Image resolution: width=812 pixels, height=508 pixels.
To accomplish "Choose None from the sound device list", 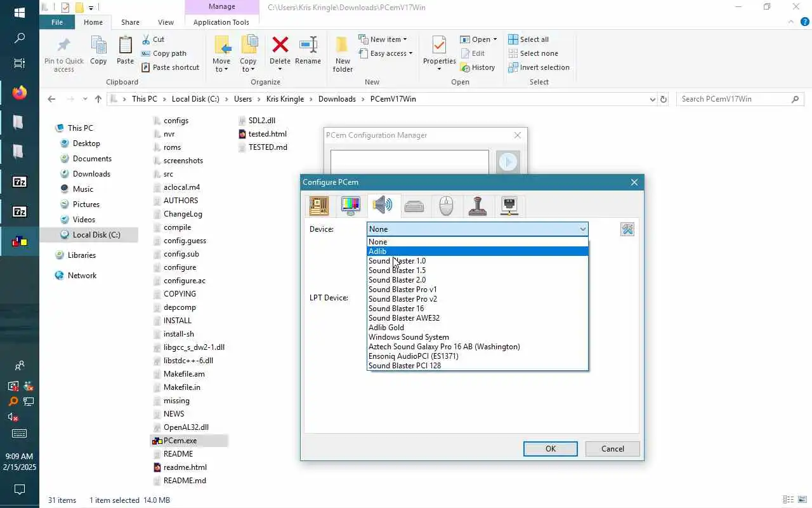I will 478,242.
